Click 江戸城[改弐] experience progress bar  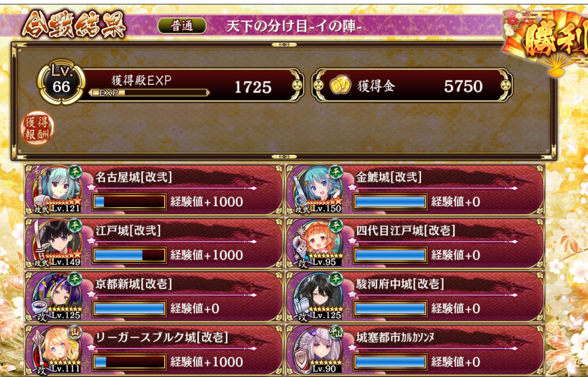pos(129,255)
